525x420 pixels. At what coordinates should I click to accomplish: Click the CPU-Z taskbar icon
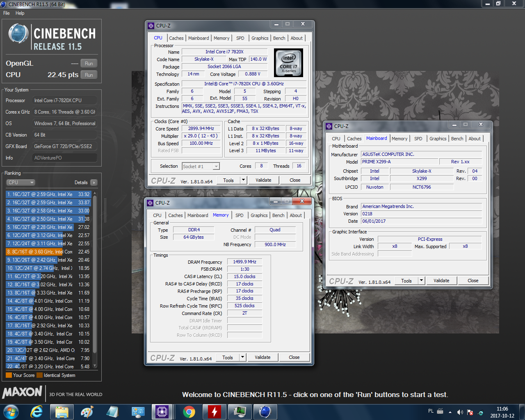pos(162,411)
